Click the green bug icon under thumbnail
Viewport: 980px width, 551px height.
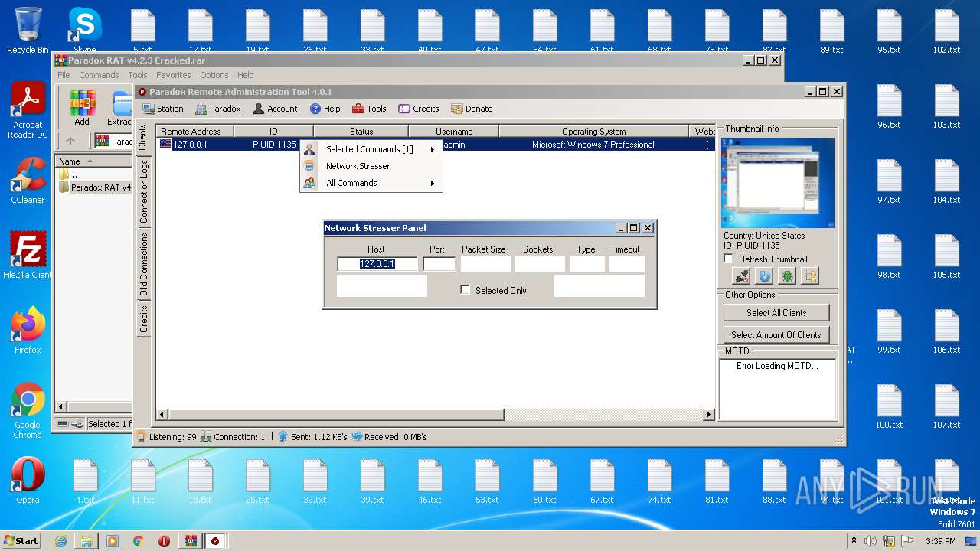tap(787, 276)
